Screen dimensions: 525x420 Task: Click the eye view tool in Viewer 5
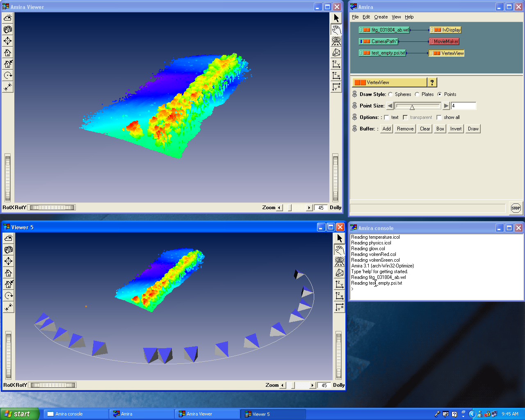(x=339, y=261)
